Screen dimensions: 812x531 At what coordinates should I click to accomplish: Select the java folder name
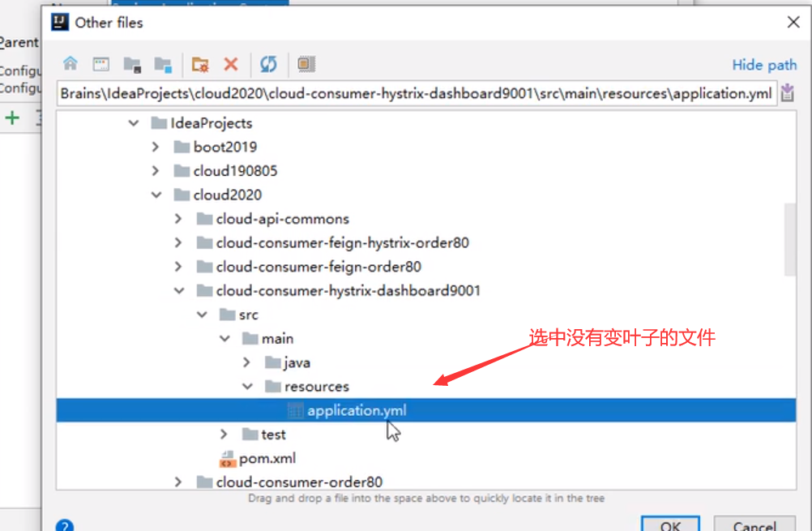297,362
